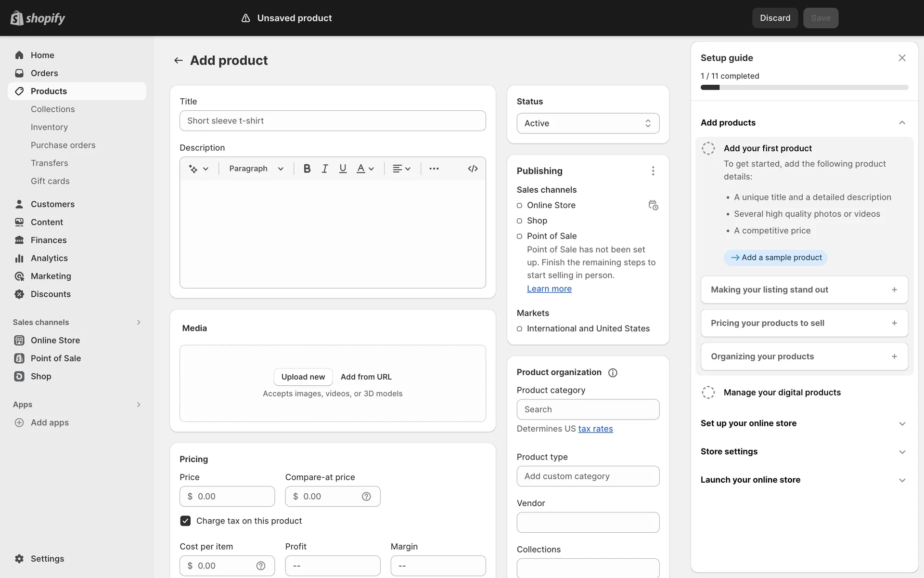Toggle the Manage your digital products circle
Image resolution: width=924 pixels, height=578 pixels.
[x=708, y=393]
